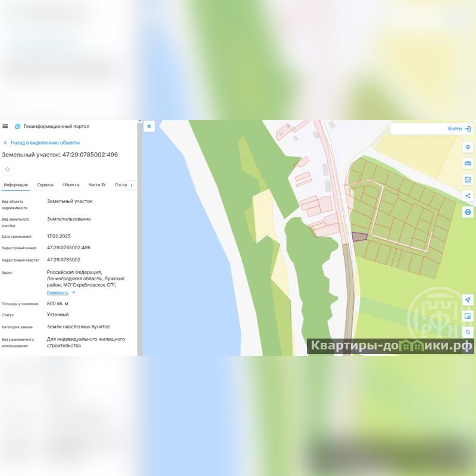Activate the area selection tool

point(468,180)
